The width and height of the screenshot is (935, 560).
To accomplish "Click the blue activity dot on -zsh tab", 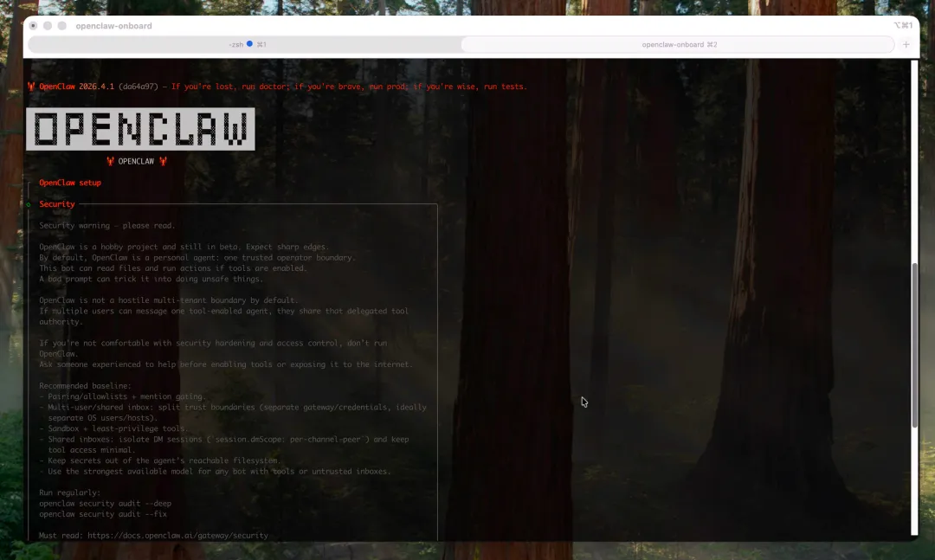I will [x=250, y=43].
